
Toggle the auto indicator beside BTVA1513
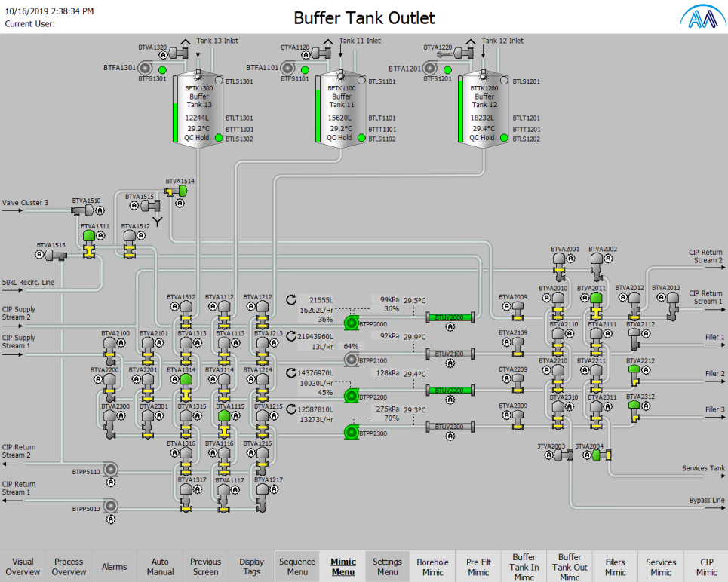click(x=39, y=254)
